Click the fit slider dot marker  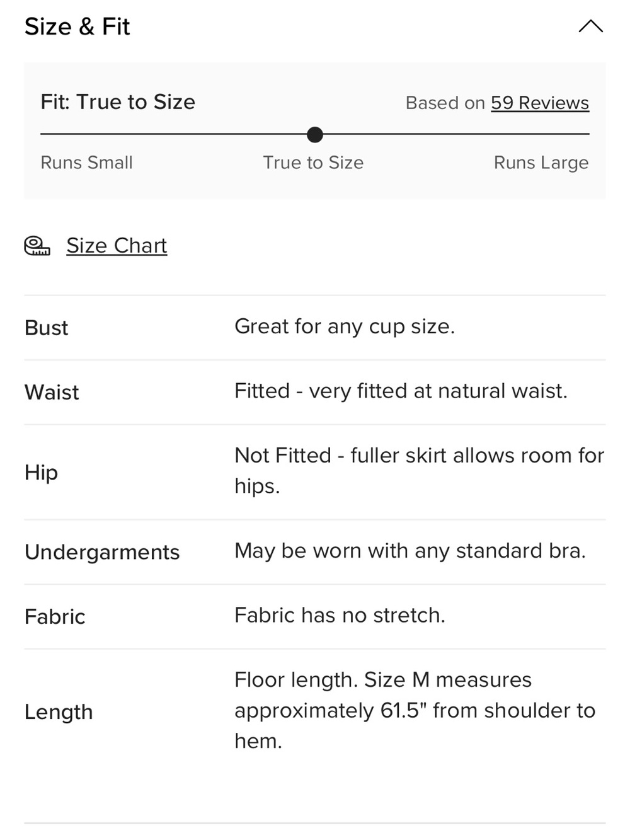point(315,134)
